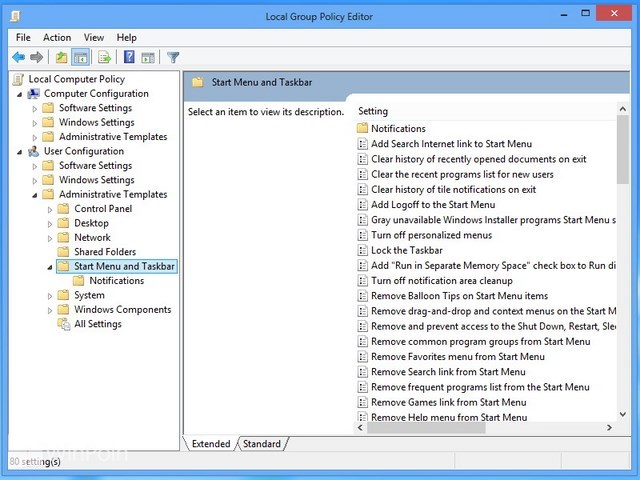The height and width of the screenshot is (480, 640).
Task: Click policy icon for Add Logoff to Start Menu
Action: coord(362,204)
